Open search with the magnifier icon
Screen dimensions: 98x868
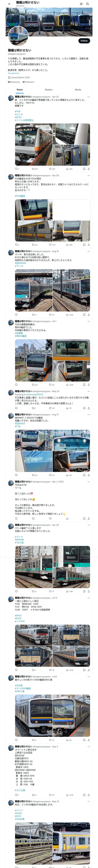tap(88, 4)
